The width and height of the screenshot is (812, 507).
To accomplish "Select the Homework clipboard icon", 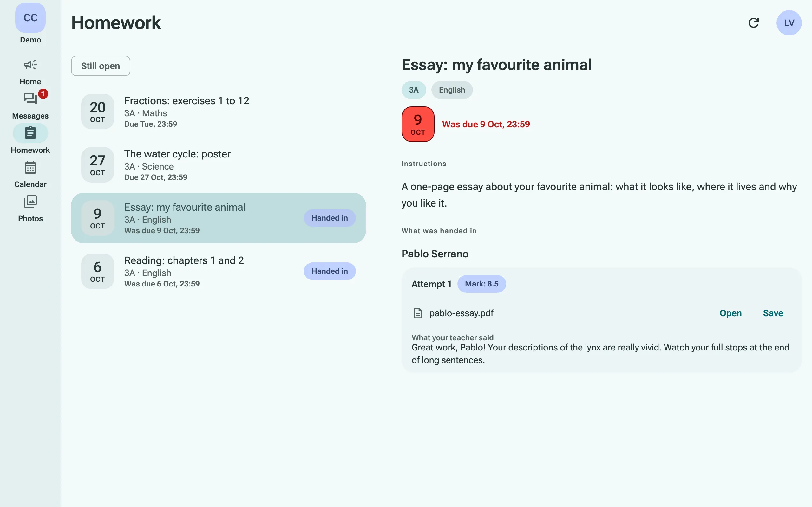I will point(30,133).
